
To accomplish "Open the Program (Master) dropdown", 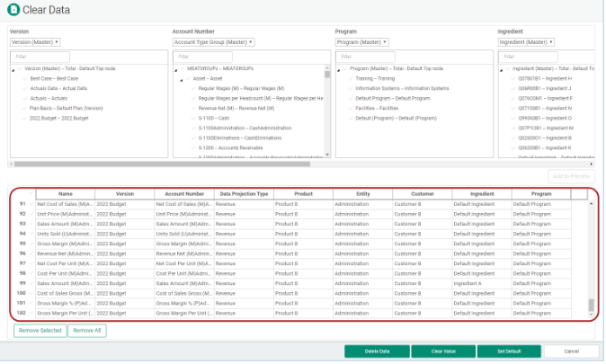I will (x=361, y=42).
